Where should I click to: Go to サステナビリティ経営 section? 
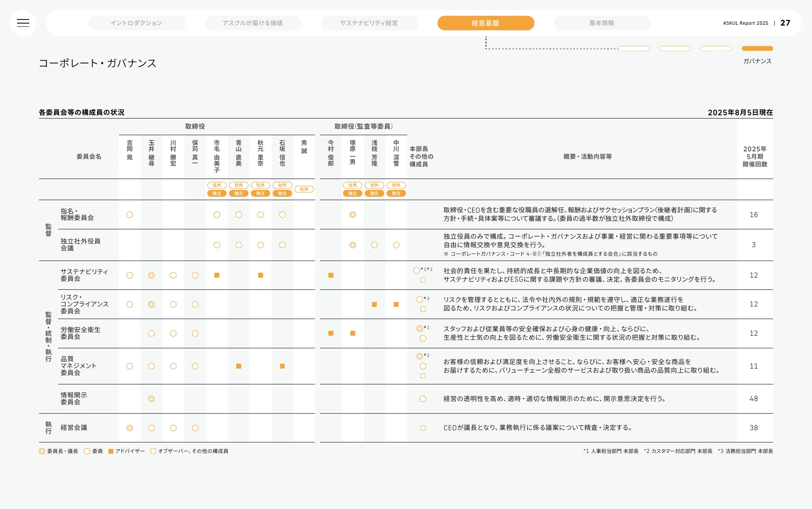[x=369, y=23]
